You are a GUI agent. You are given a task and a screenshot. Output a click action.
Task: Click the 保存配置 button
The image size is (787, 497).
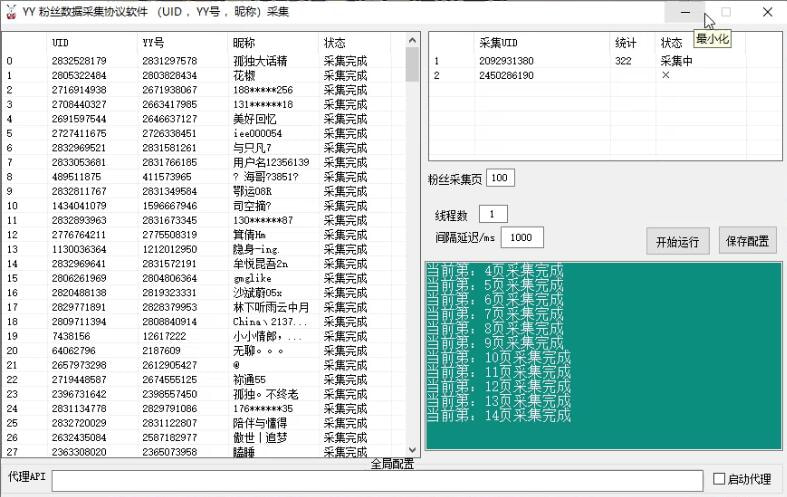coord(747,240)
